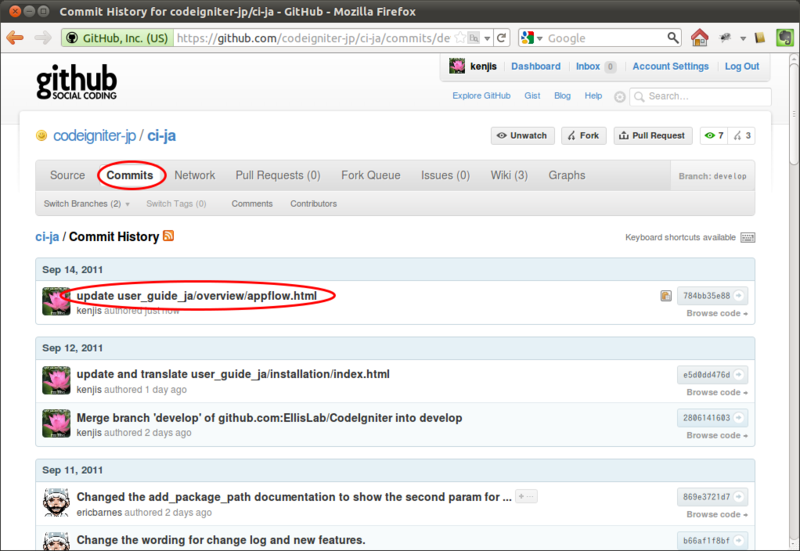Open the Gist link
Viewport: 800px width, 551px height.
tap(532, 96)
